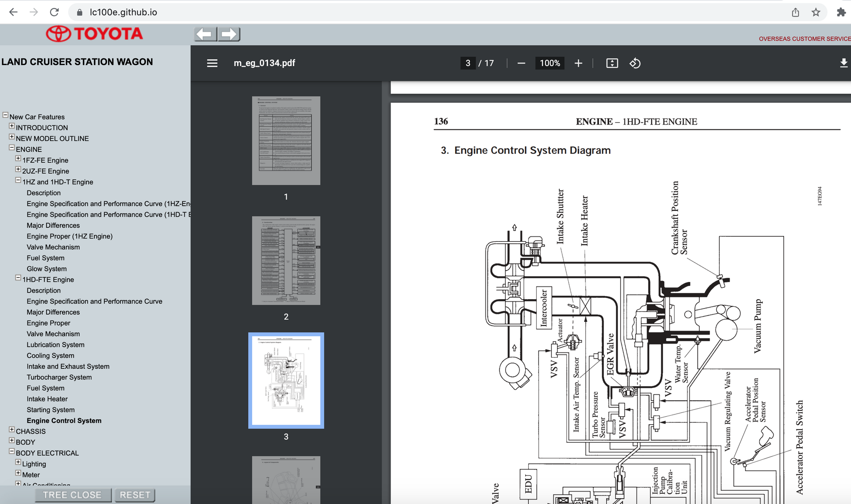
Task: Open Glow System page
Action: click(x=47, y=269)
